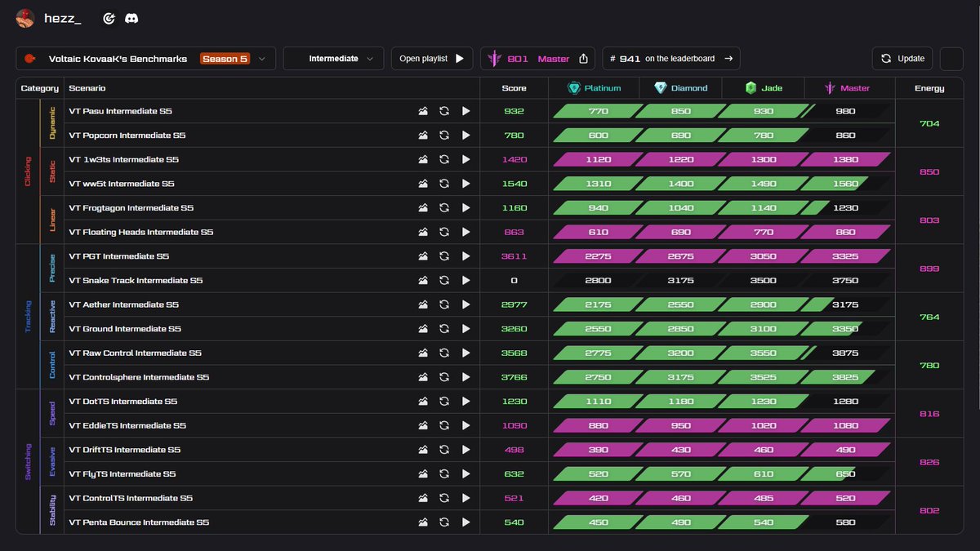980x551 pixels.
Task: Play VT Popcorn Intermediate S5 scenario
Action: tap(466, 136)
